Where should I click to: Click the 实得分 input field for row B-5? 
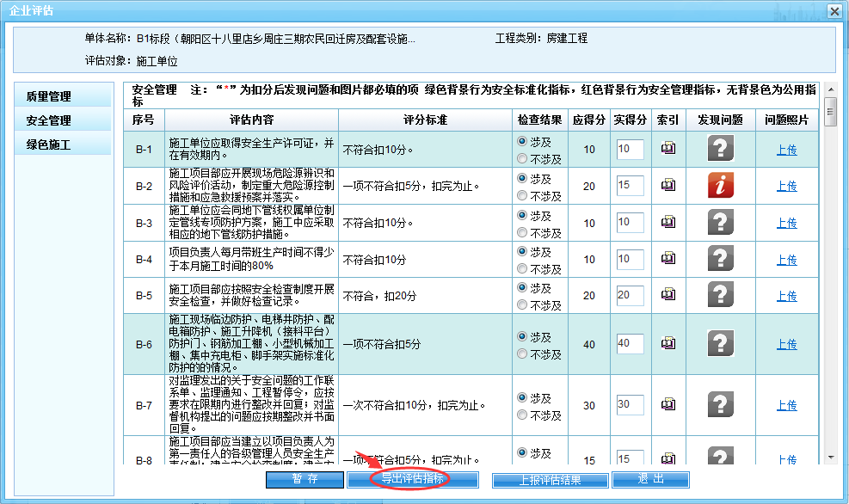coord(630,295)
